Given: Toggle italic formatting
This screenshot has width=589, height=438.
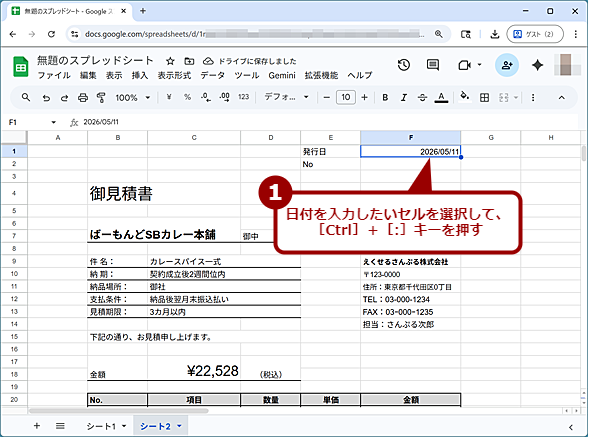Looking at the screenshot, I should click(x=404, y=98).
